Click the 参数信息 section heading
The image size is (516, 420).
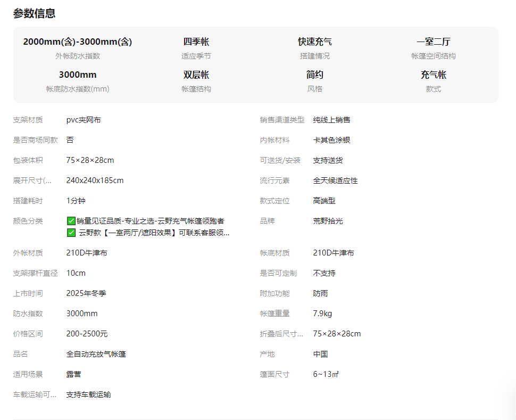(35, 14)
